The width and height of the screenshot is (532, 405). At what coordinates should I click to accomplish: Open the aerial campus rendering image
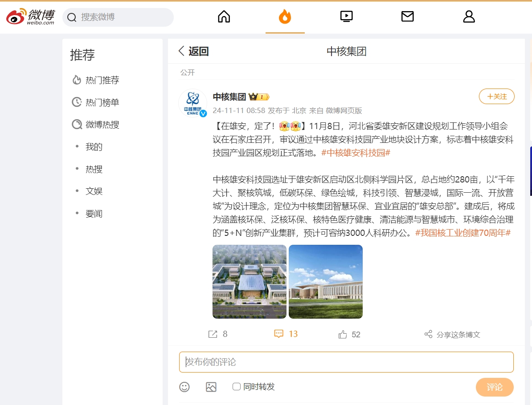pyautogui.click(x=250, y=282)
